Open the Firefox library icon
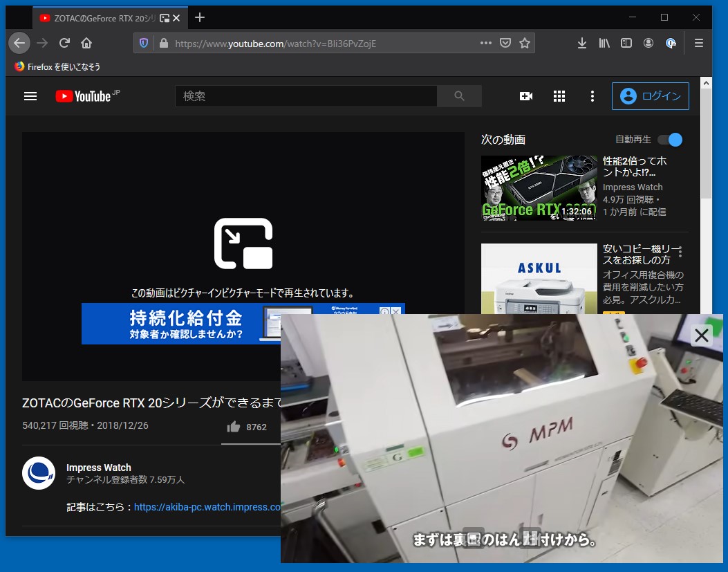The image size is (728, 572). (604, 43)
